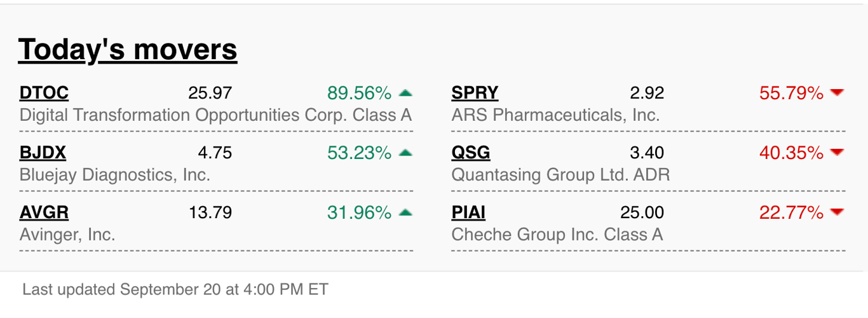Click ARS Pharmaceuticals, Inc. company name
This screenshot has width=868, height=318.
555,115
